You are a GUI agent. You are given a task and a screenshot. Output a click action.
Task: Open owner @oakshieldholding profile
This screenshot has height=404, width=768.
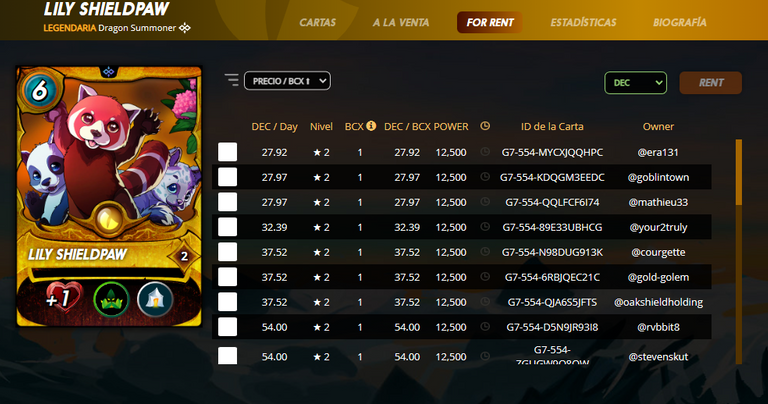coord(658,302)
